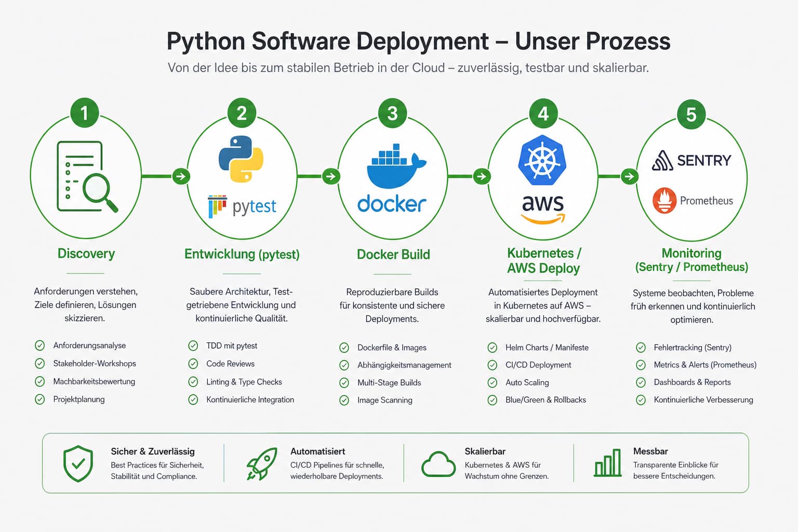
Task: Click the arrow connector pointing to the Sentry circle
Action: (618, 176)
